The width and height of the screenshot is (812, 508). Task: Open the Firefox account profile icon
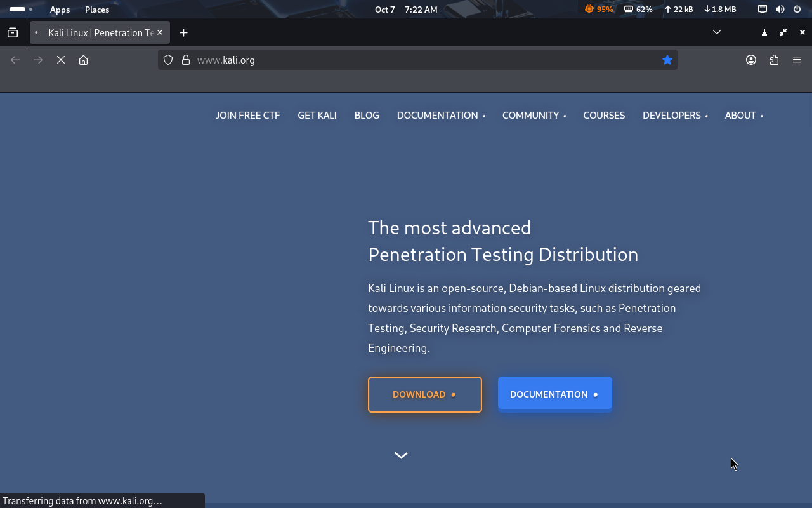751,60
